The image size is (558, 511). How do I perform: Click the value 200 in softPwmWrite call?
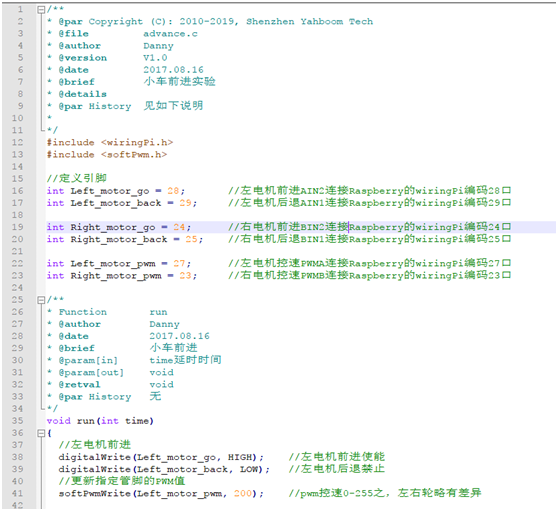[x=243, y=493]
